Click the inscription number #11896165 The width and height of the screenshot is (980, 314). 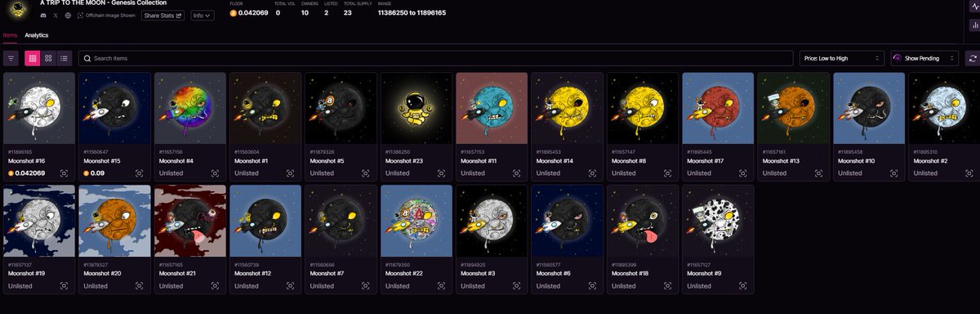pyautogui.click(x=20, y=152)
